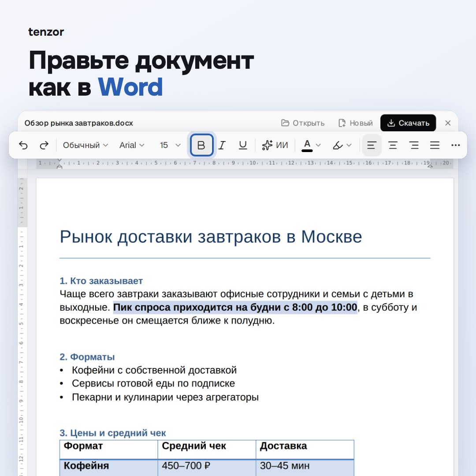This screenshot has height=476, width=476.
Task: Apply the text color A button
Action: [x=307, y=145]
